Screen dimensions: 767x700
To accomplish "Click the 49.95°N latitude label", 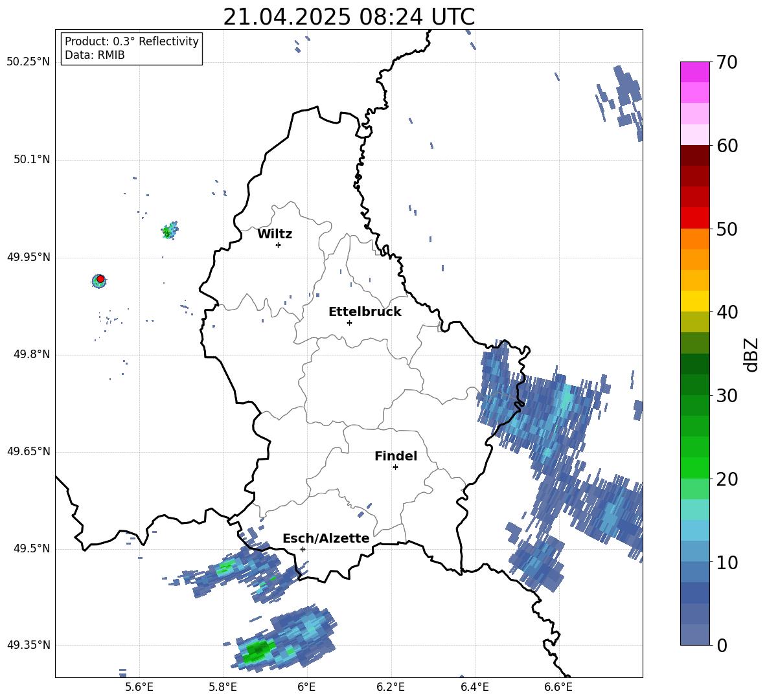I will pyautogui.click(x=29, y=257).
